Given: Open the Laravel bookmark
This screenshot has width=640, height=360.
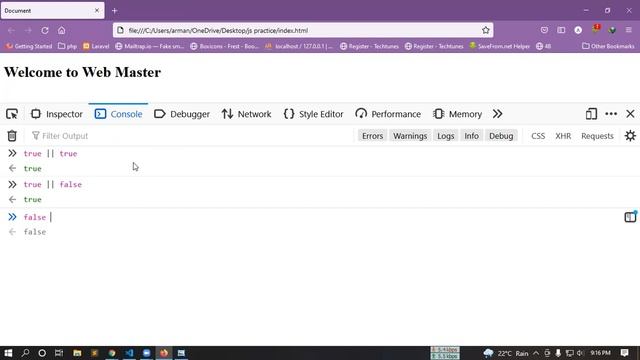Looking at the screenshot, I should pos(96,46).
